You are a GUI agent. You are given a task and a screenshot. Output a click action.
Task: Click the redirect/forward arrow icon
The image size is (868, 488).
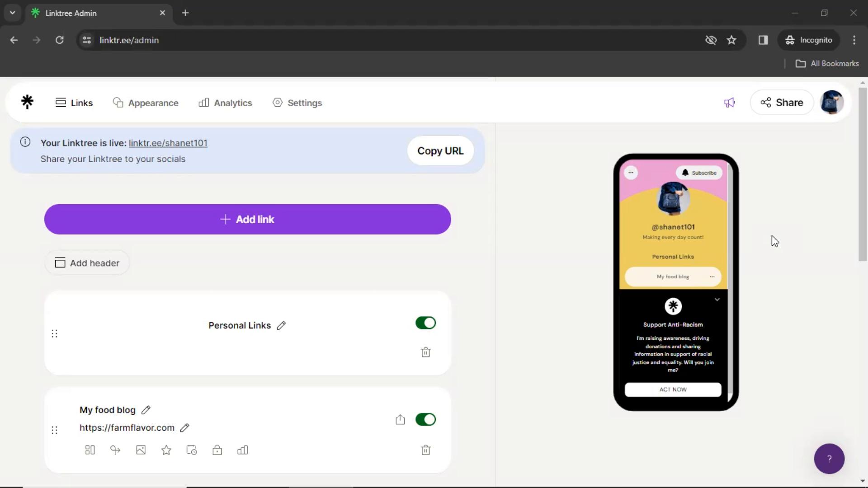pyautogui.click(x=114, y=450)
